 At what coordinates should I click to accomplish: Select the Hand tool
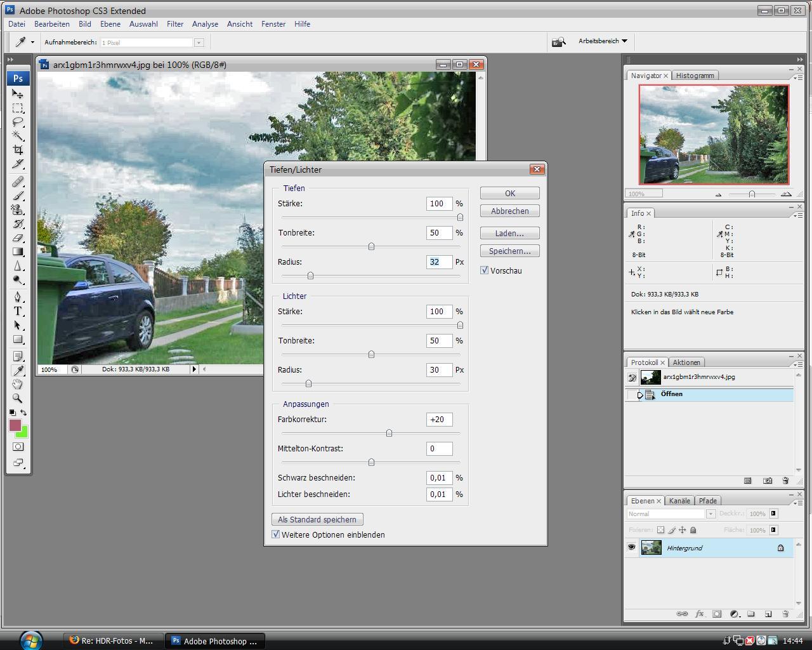point(18,384)
